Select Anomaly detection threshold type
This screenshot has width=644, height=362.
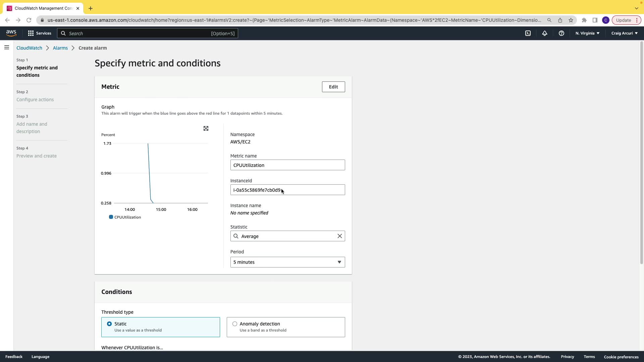tap(235, 324)
